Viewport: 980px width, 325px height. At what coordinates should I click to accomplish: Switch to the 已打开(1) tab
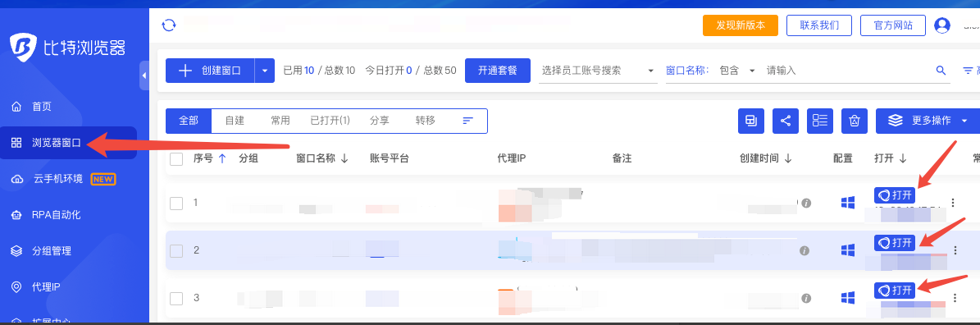click(330, 121)
